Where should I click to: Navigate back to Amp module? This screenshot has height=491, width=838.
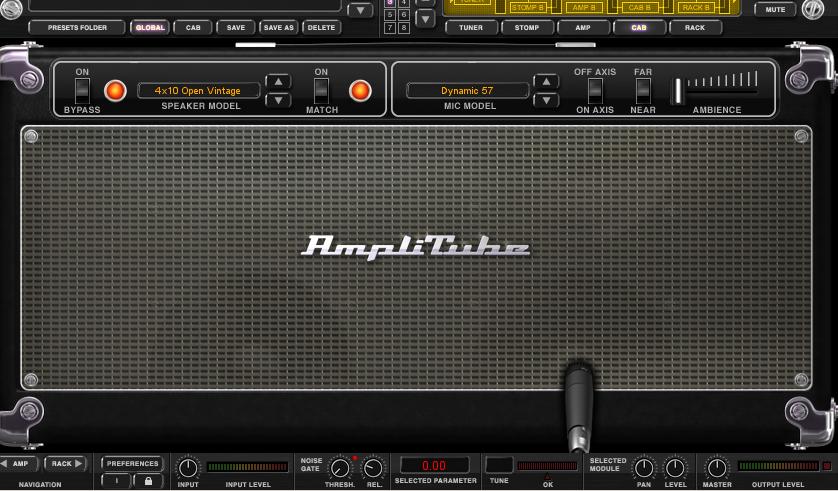pos(19,464)
